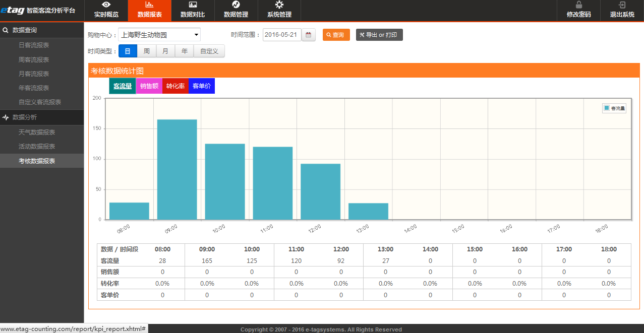Open 考核数据报表 in the sidebar

click(x=42, y=161)
